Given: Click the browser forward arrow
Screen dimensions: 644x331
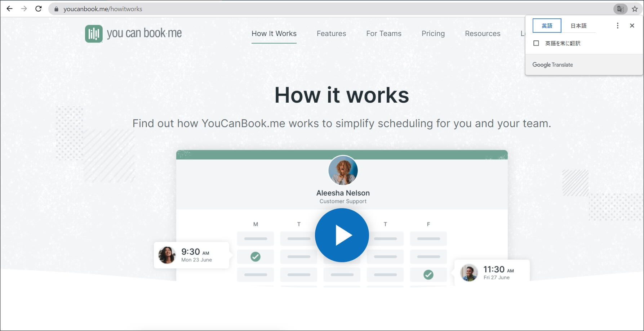Looking at the screenshot, I should coord(24,9).
